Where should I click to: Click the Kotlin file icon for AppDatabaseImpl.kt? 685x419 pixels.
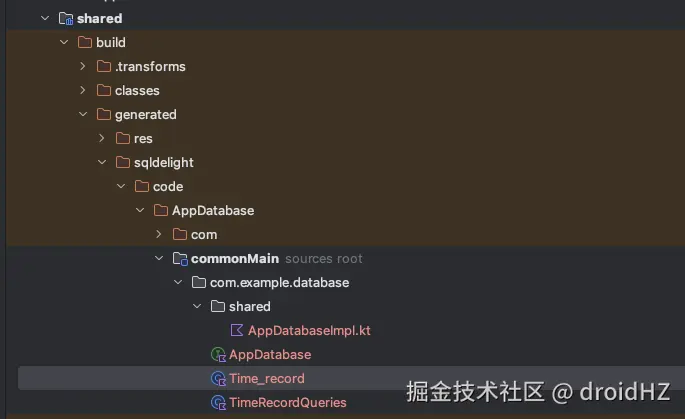[237, 330]
